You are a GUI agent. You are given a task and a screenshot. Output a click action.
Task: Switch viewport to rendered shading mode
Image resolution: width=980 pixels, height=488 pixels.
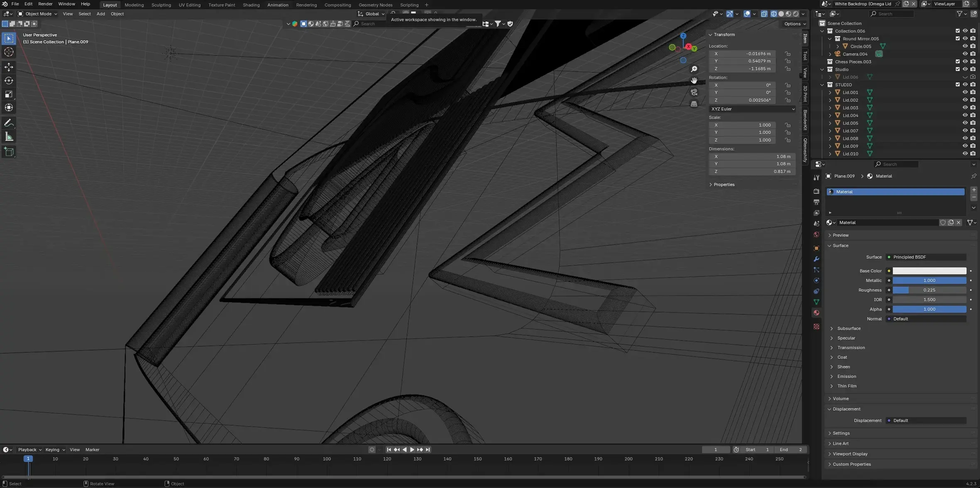[796, 14]
